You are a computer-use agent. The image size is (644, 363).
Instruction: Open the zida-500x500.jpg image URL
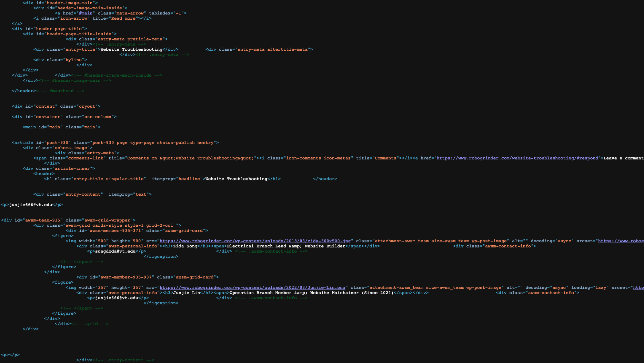click(255, 241)
